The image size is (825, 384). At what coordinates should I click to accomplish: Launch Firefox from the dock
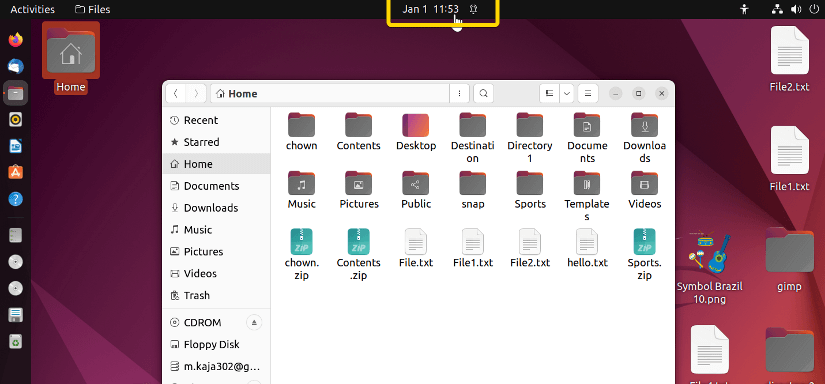[x=16, y=39]
